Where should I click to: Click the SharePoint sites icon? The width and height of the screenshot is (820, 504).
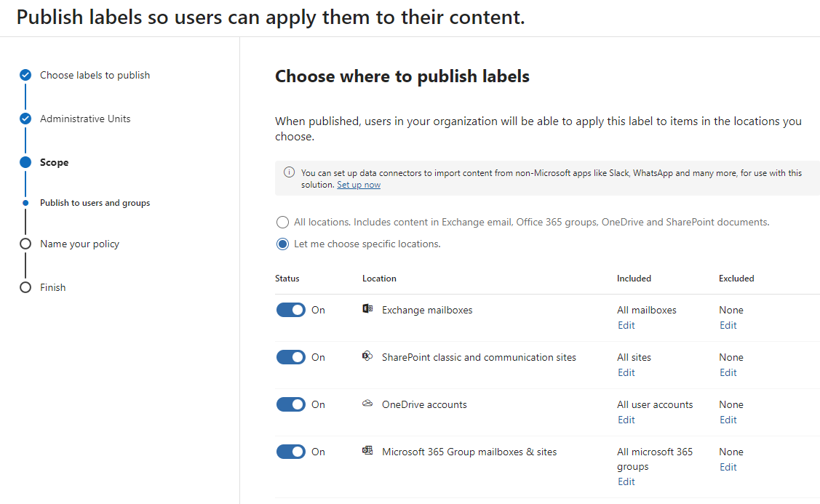367,356
